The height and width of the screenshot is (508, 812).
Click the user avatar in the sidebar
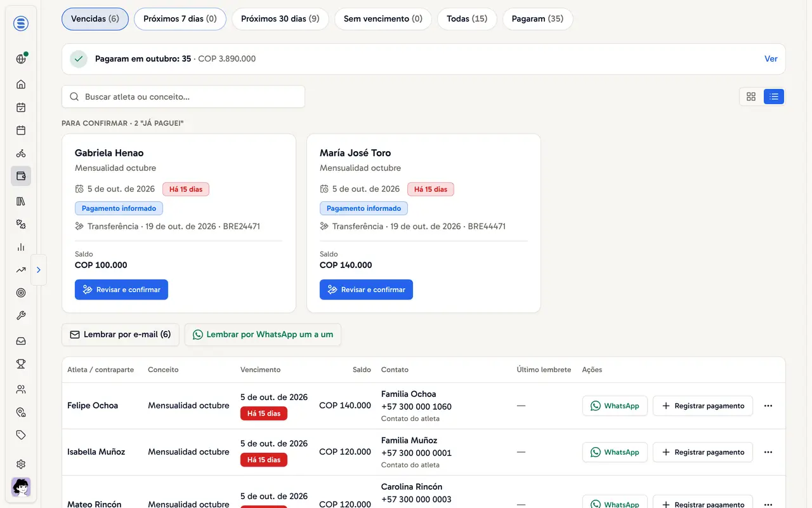pos(21,487)
